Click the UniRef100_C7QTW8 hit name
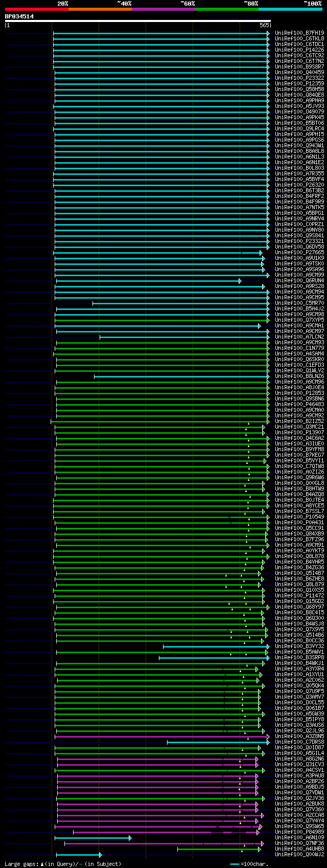 click(x=299, y=466)
